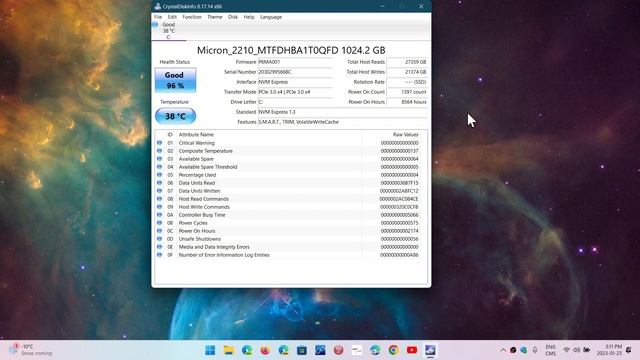The width and height of the screenshot is (640, 360).
Task: Launch Google Chrome from the taskbar
Action: [x=393, y=350]
